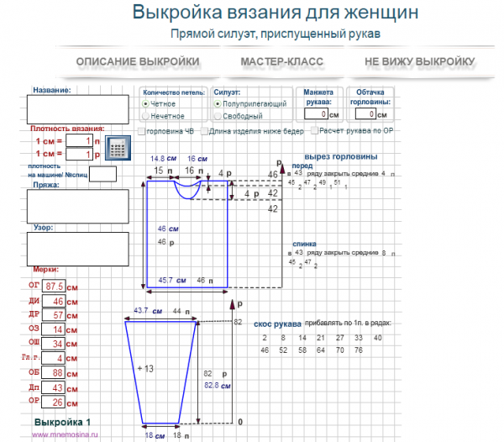
Task: Select the Четное radio button
Action: pos(146,103)
